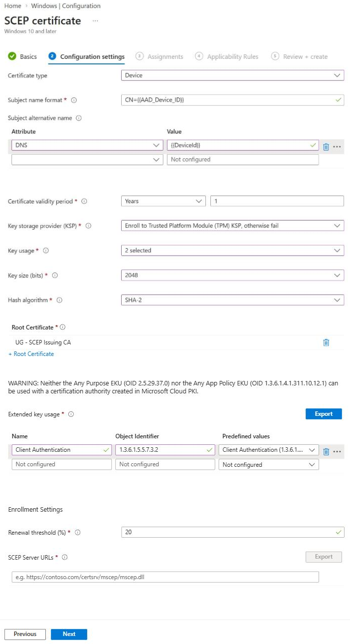This screenshot has height=644, width=350.
Task: Click the Home breadcrumb link
Action: pyautogui.click(x=12, y=6)
